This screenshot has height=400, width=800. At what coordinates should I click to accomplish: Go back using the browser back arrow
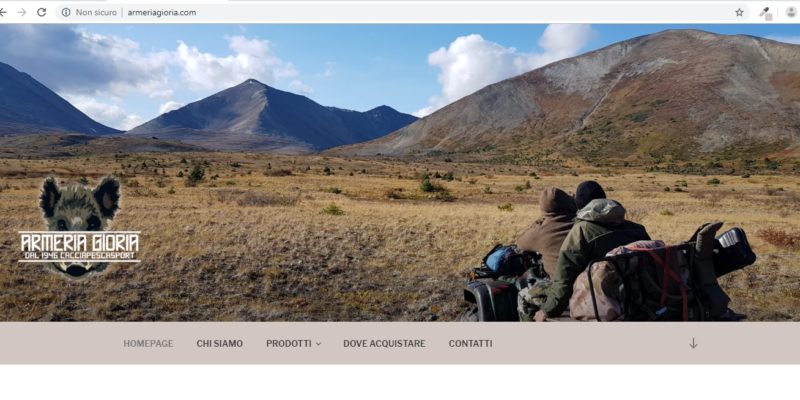(3, 12)
